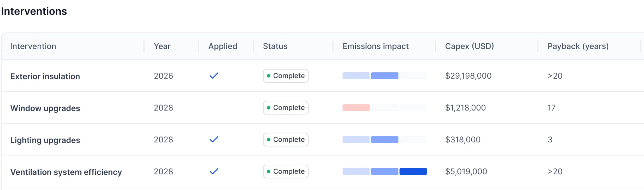
Task: Click the Intervention column header
Action: click(x=33, y=46)
